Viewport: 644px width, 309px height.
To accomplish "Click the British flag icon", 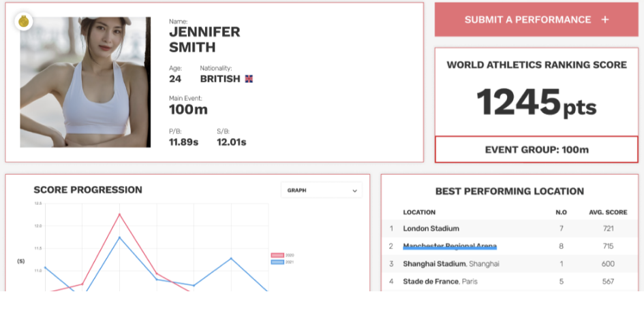I will coord(249,79).
